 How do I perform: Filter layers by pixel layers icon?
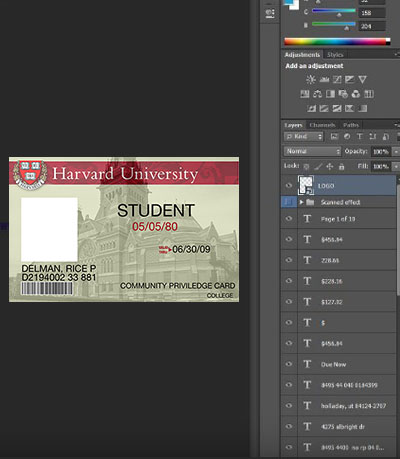(334, 136)
